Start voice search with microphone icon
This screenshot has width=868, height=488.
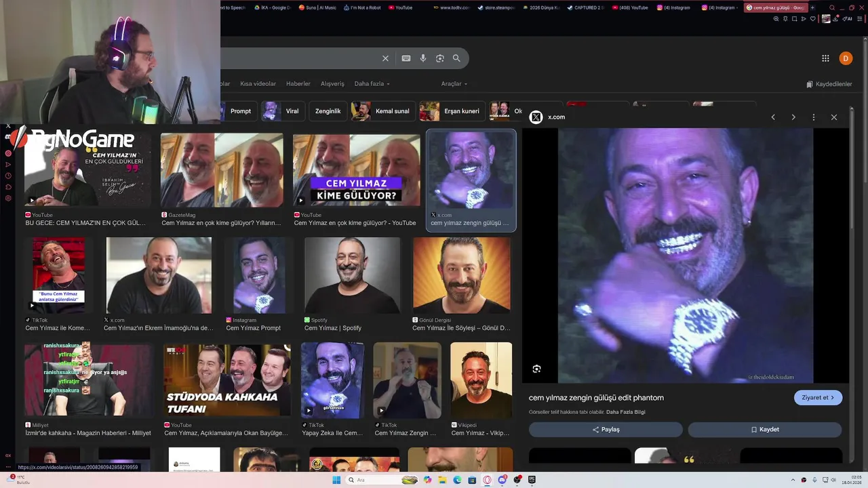click(x=423, y=58)
